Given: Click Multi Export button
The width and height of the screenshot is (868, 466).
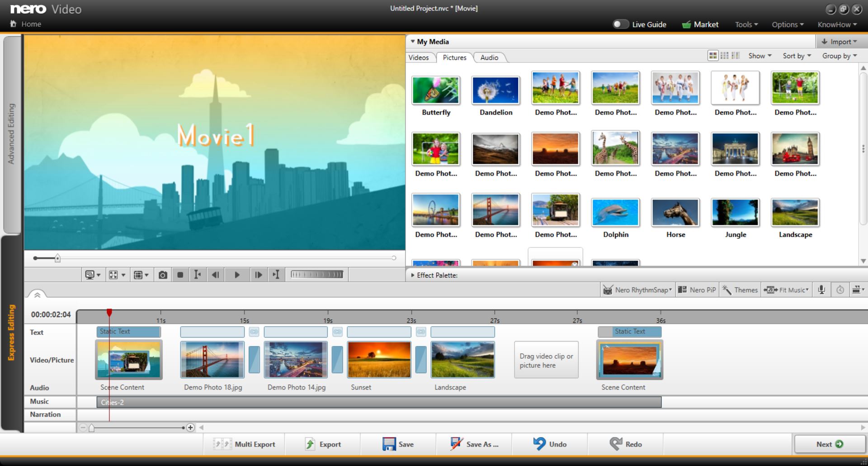Looking at the screenshot, I should pos(244,444).
